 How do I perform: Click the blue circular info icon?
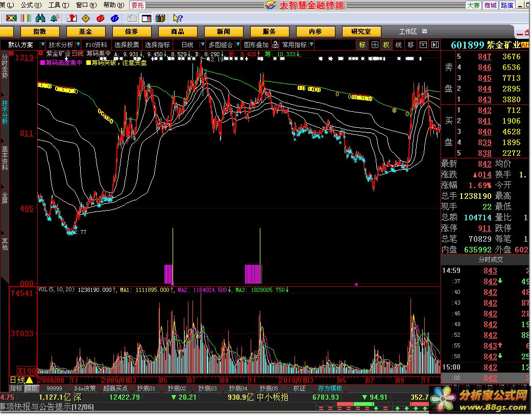pyautogui.click(x=115, y=18)
